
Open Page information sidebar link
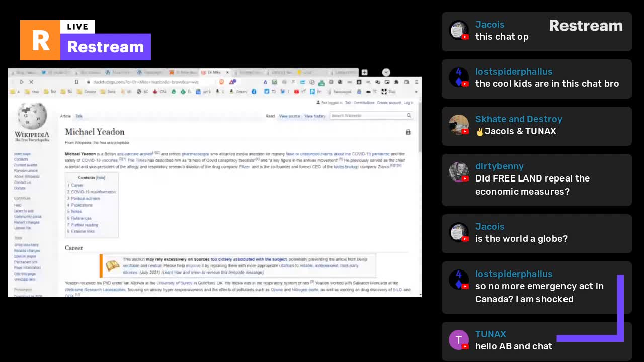tap(27, 268)
